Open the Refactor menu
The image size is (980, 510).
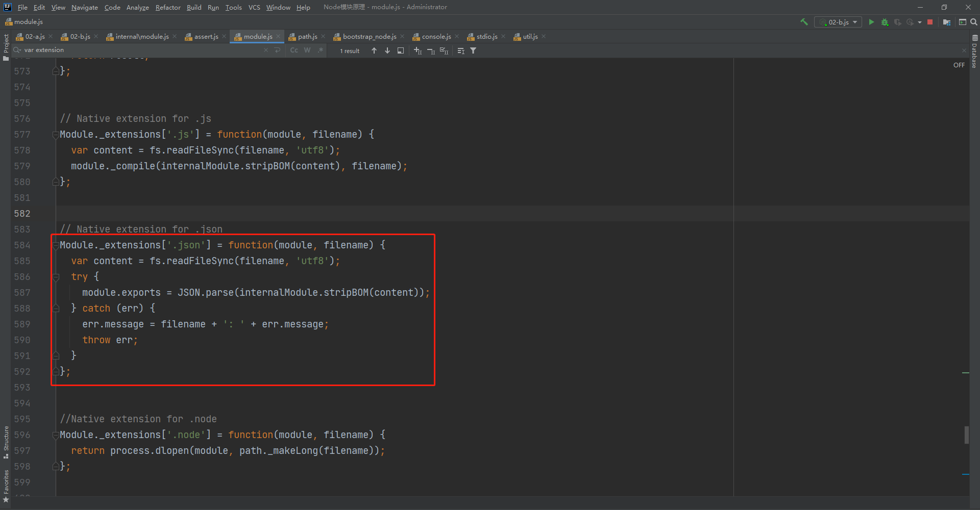pyautogui.click(x=168, y=7)
